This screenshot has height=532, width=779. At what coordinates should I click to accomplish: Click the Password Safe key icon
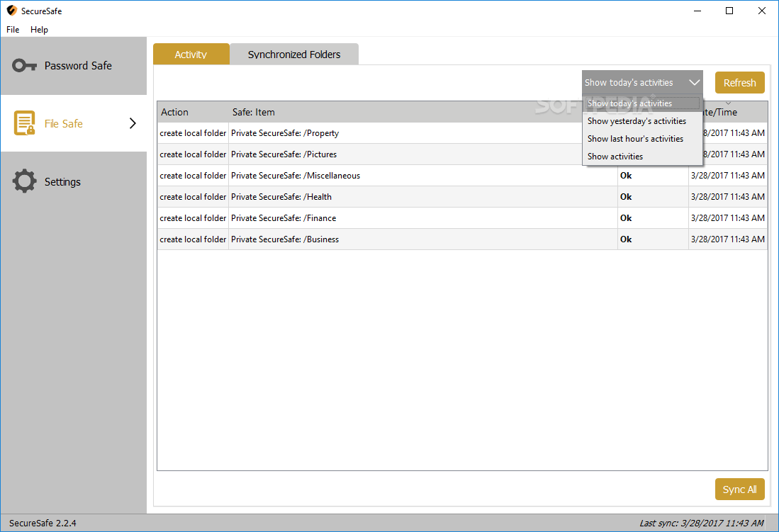tap(24, 66)
